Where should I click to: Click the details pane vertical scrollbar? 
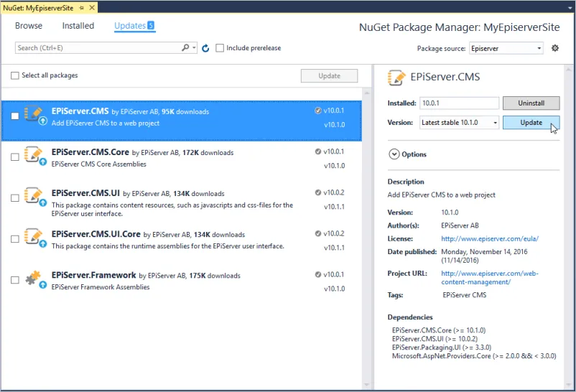click(568, 227)
